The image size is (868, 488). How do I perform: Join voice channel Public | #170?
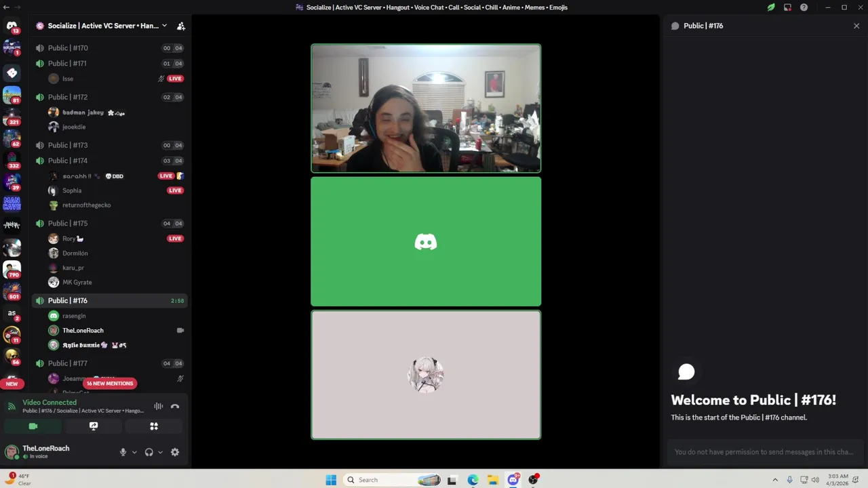click(x=108, y=48)
